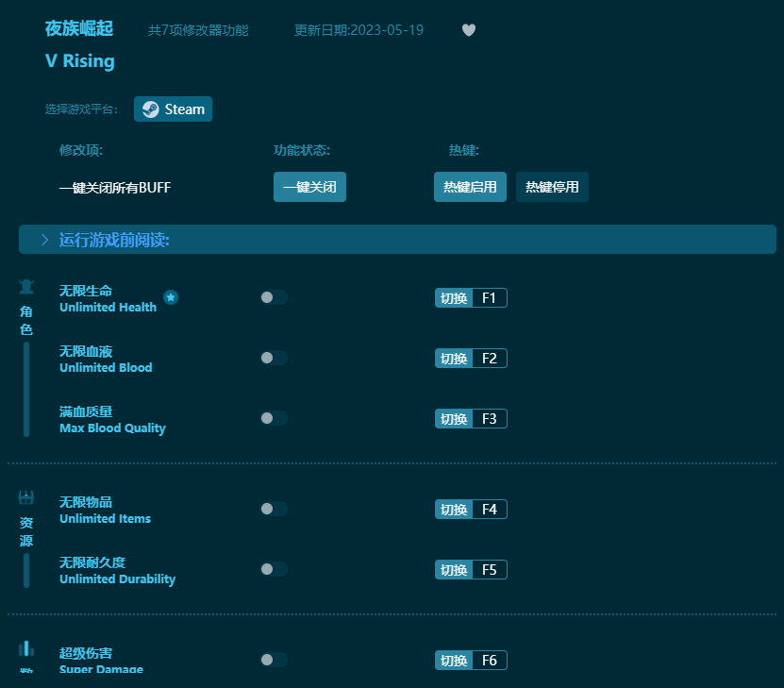Click the 选择游戏平台 label
The height and width of the screenshot is (688, 784).
[x=81, y=109]
